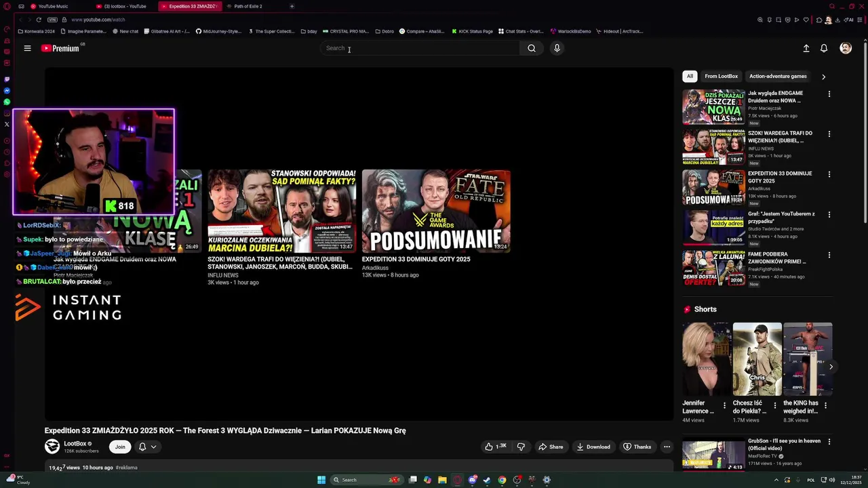Open the browser snapshot tool icon
The image size is (868, 488).
(778, 20)
